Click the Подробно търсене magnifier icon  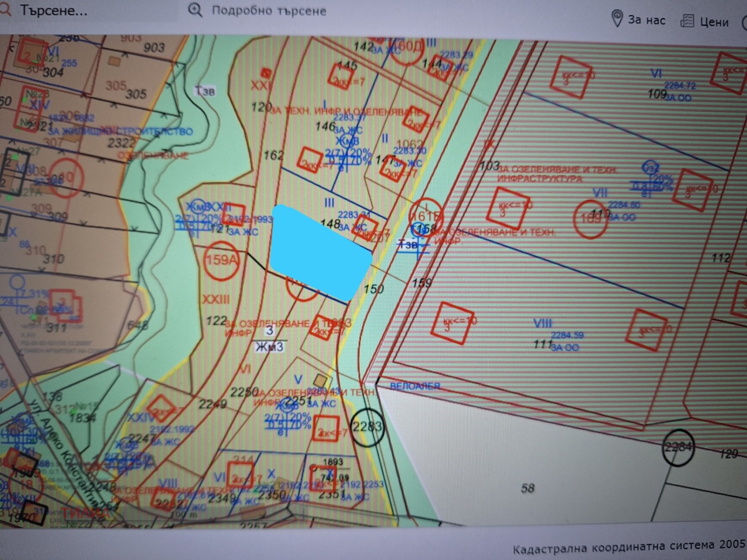coord(195,10)
